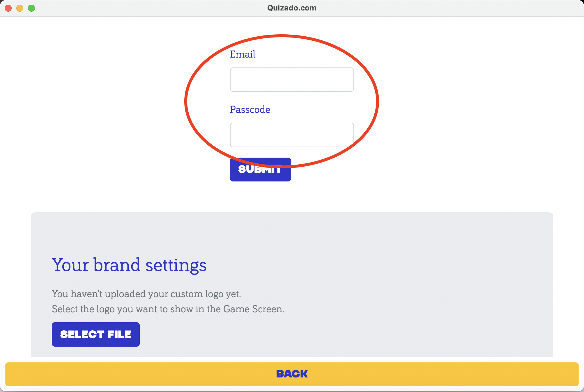Maximize the window using green button
584x392 pixels.
(31, 8)
